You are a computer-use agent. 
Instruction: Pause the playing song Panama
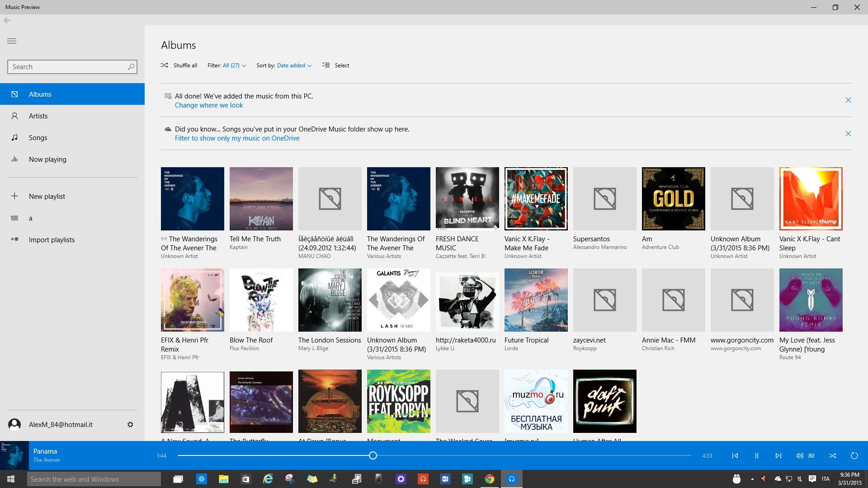(757, 456)
